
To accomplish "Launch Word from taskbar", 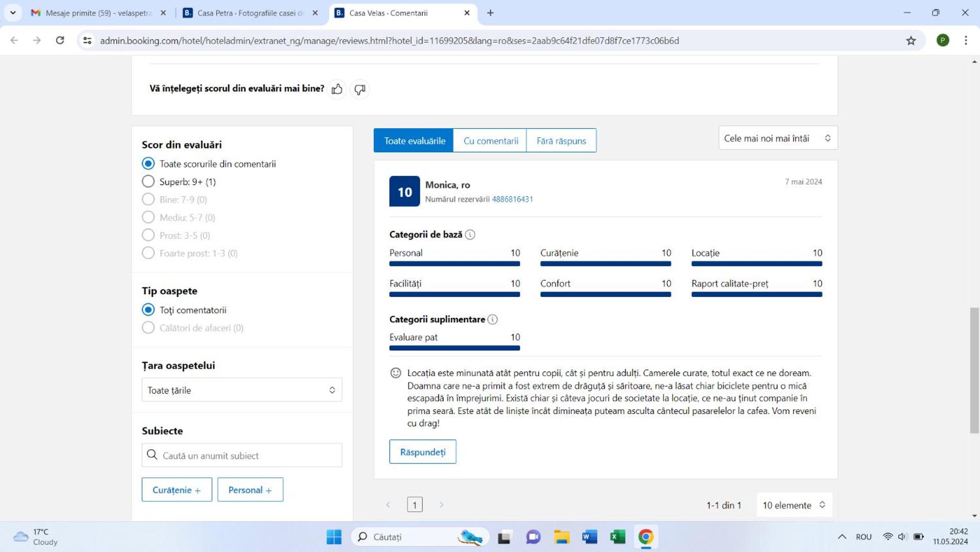I will click(589, 537).
